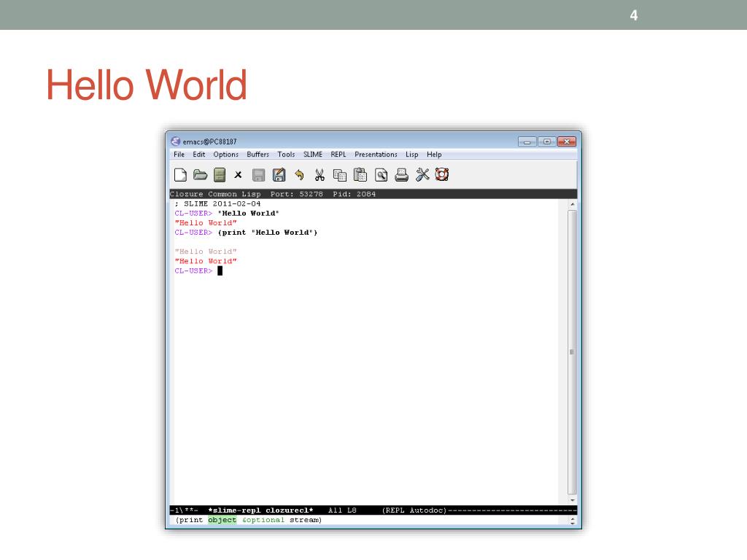This screenshot has height=560, width=747.
Task: Click the Save As disk-with-pencil icon
Action: 279,175
